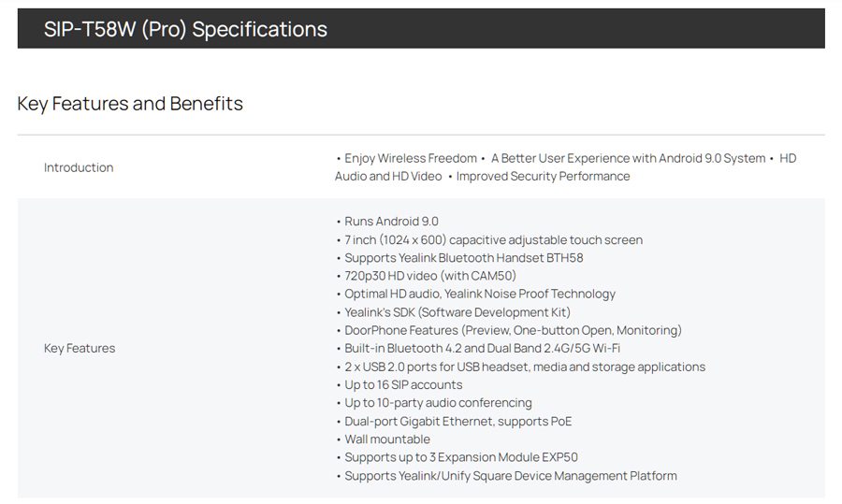Click the Yealink's SDK bullet
The height and width of the screenshot is (504, 842).
(x=457, y=312)
